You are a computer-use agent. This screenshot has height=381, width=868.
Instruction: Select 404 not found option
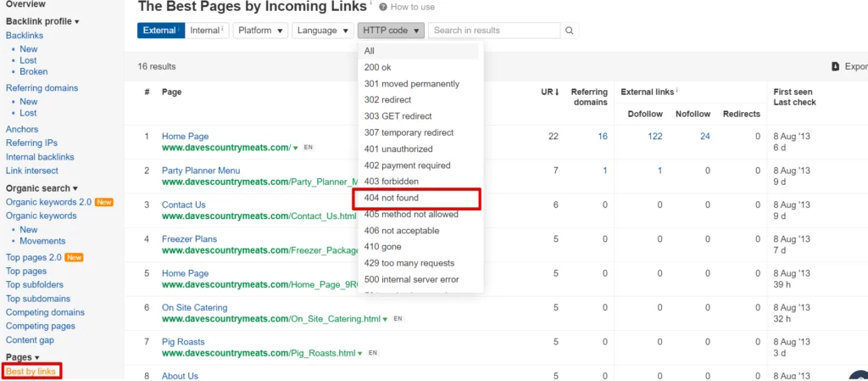tap(418, 198)
